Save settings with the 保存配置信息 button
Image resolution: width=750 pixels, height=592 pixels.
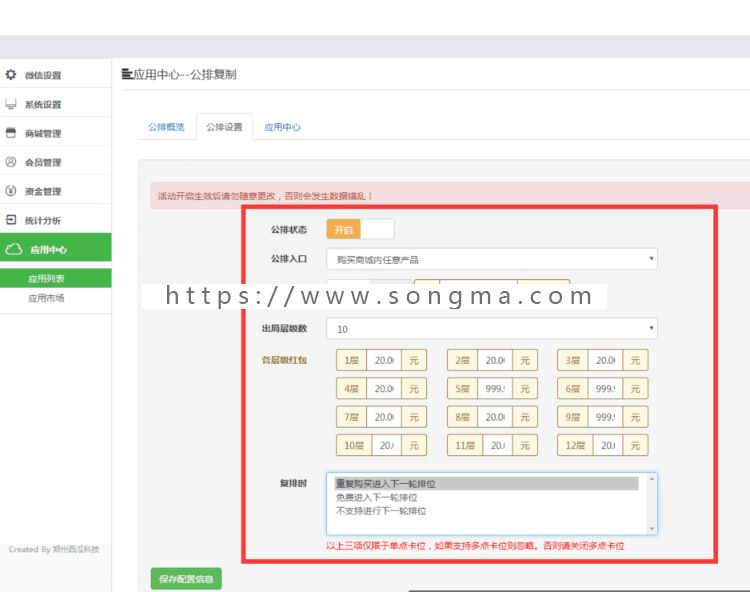(186, 579)
